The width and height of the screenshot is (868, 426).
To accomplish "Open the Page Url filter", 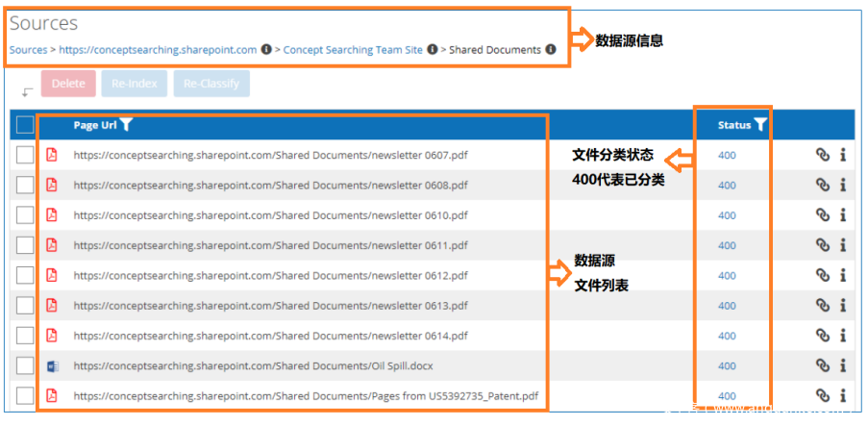I will click(x=127, y=125).
